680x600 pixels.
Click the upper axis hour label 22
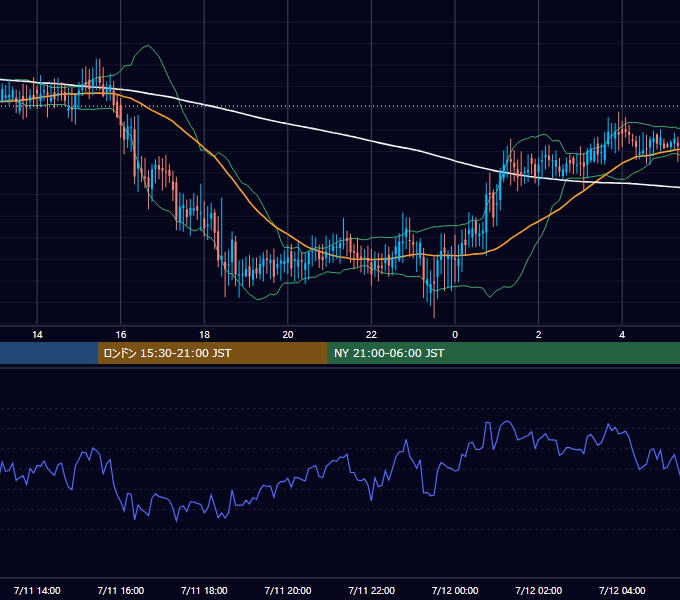[371, 335]
